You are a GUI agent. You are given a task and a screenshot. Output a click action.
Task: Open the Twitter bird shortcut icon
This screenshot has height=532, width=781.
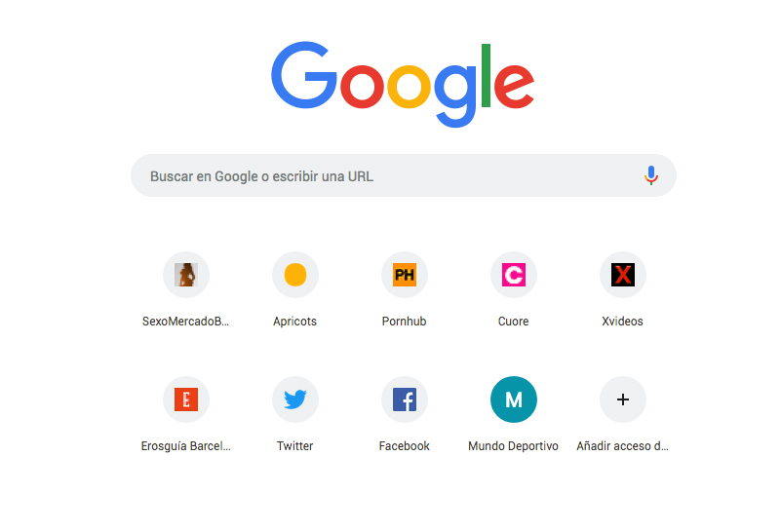point(295,399)
